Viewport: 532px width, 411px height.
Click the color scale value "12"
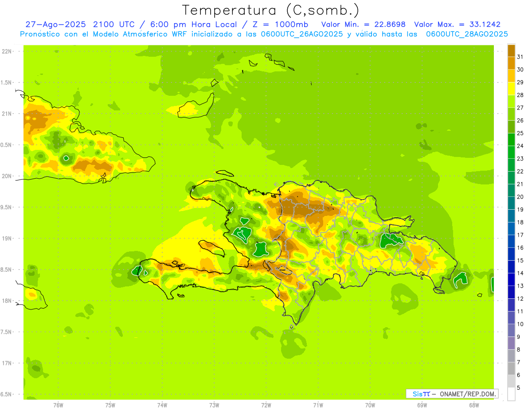click(520, 299)
